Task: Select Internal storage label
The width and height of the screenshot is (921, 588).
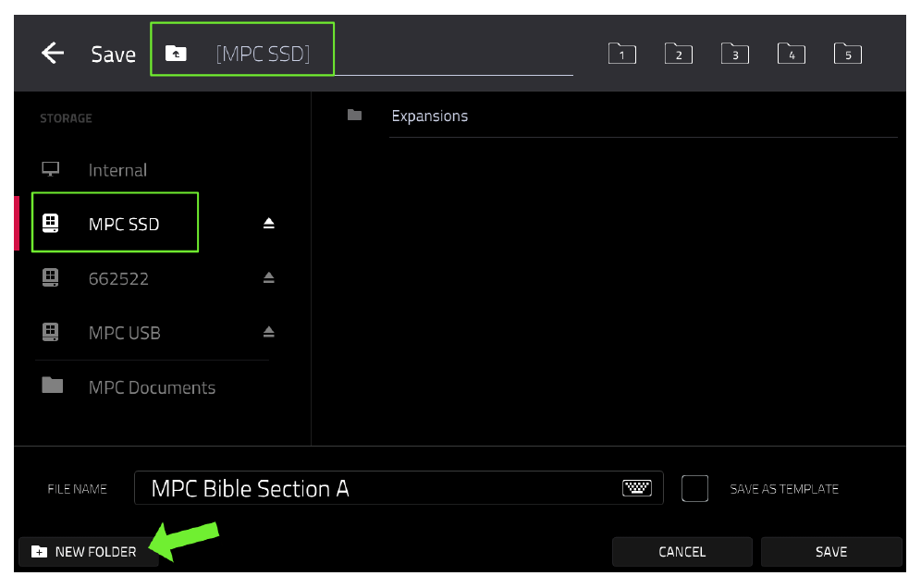Action: 117,170
